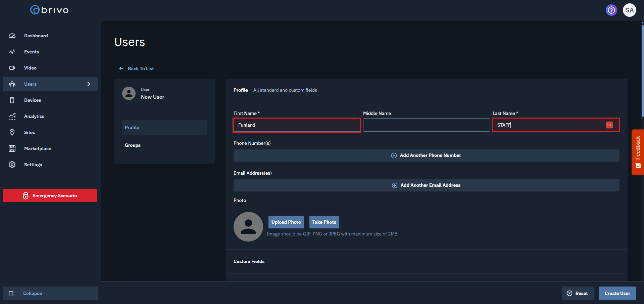Expand the Users menu chevron
The width and height of the screenshot is (644, 304).
tap(89, 84)
